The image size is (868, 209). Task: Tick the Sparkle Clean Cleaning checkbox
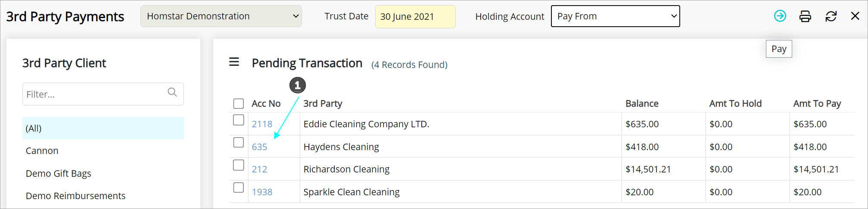coord(238,187)
